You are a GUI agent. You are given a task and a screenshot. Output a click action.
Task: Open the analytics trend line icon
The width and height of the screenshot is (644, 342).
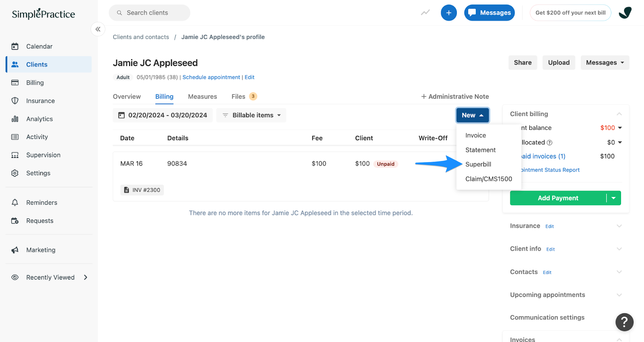[425, 13]
